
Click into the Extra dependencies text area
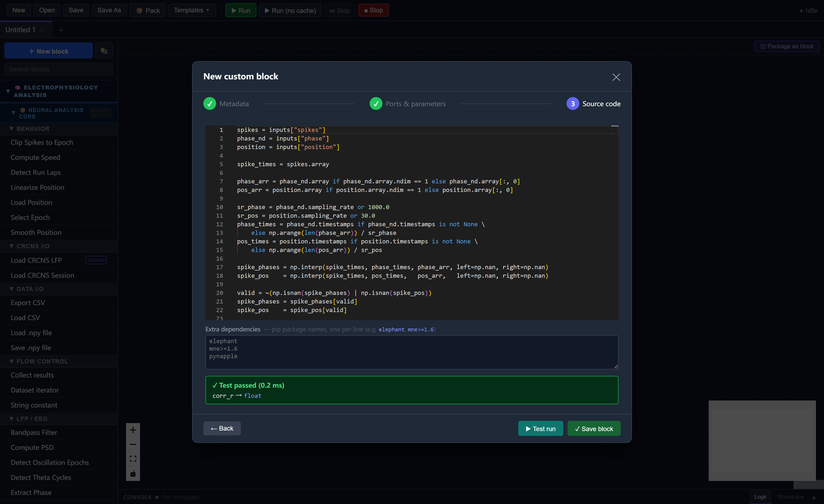click(412, 352)
